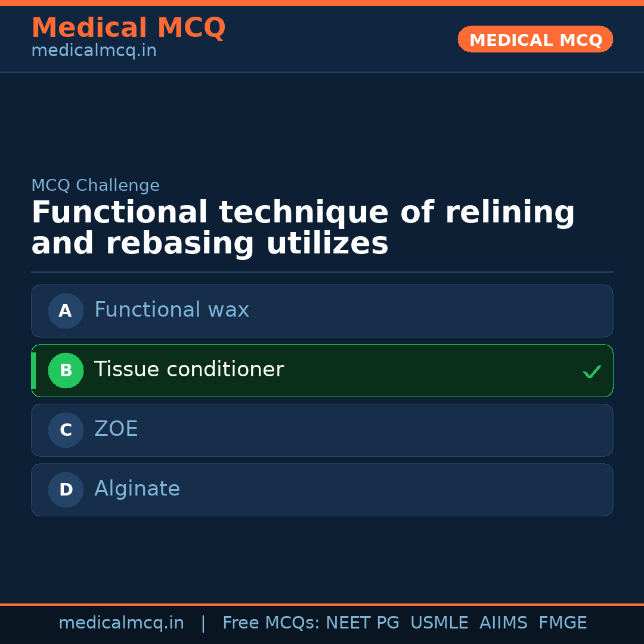Click the green letter B circle badge

66,370
